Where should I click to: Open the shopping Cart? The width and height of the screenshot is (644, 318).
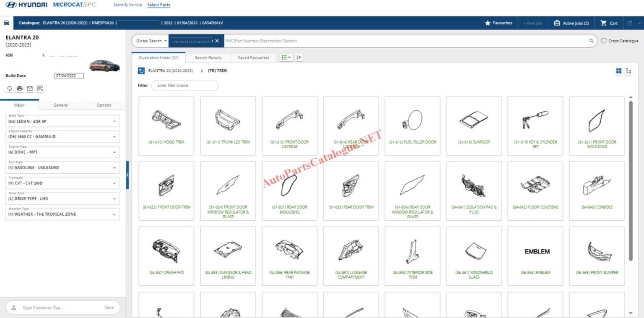609,23
